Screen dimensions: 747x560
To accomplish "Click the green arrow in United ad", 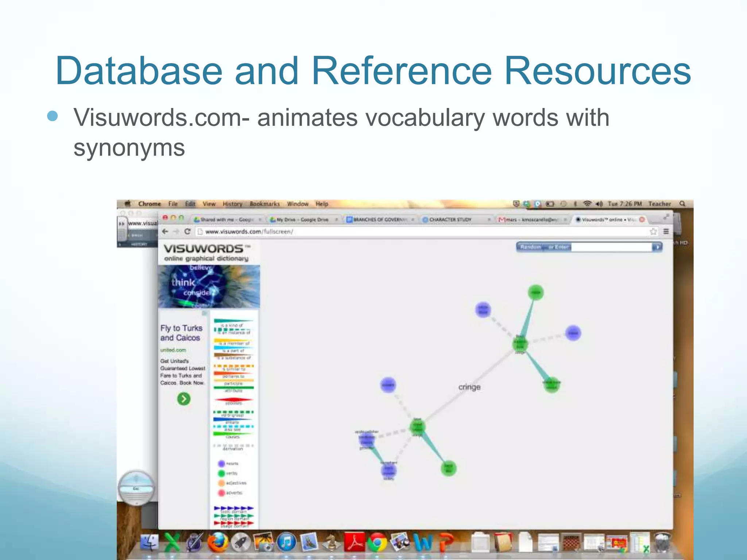I will pos(184,399).
